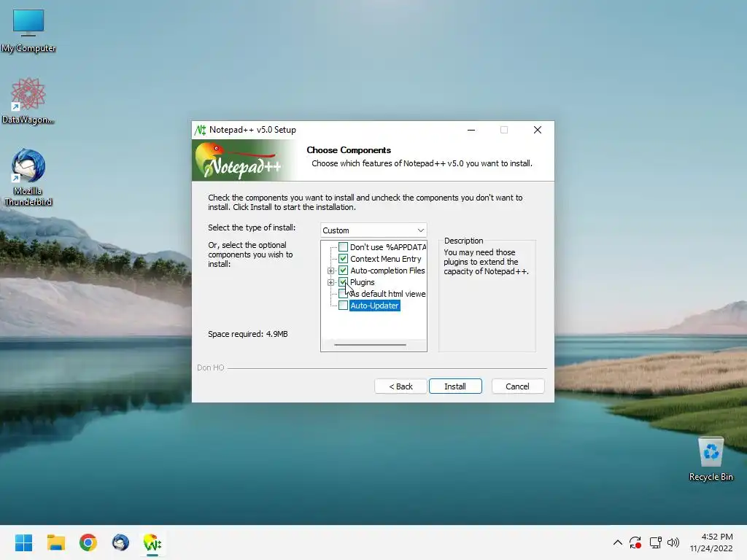
Task: Open the Windows Start menu
Action: click(23, 542)
